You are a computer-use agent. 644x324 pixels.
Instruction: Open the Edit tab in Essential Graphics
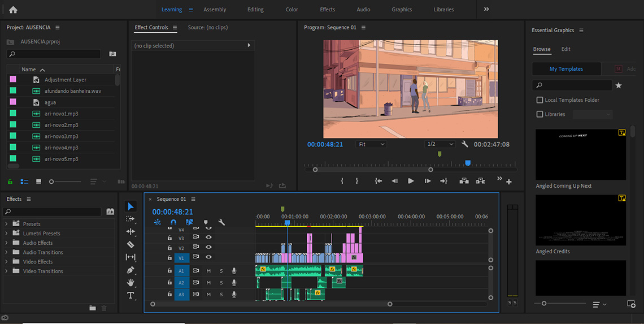point(565,49)
